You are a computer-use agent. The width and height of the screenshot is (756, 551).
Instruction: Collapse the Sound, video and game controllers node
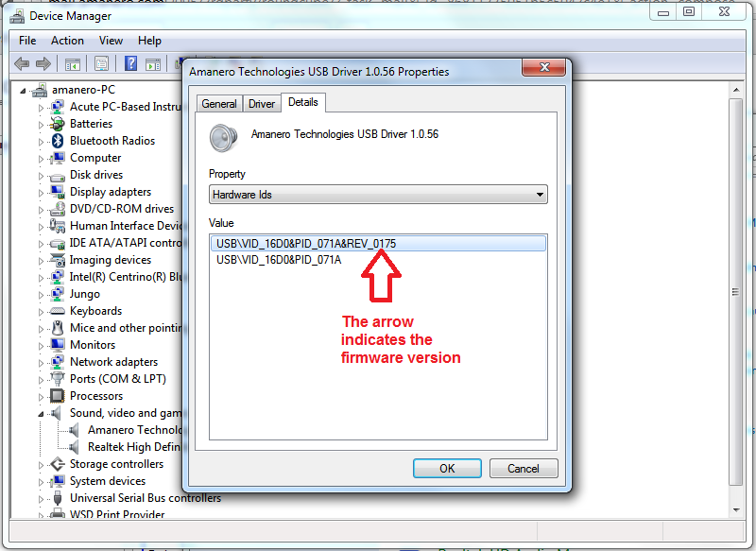(x=41, y=414)
